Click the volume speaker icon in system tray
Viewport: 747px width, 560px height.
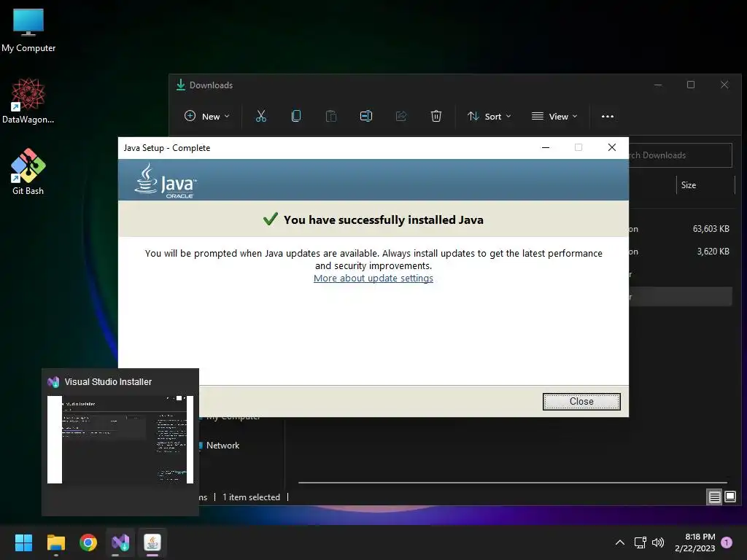pos(658,542)
